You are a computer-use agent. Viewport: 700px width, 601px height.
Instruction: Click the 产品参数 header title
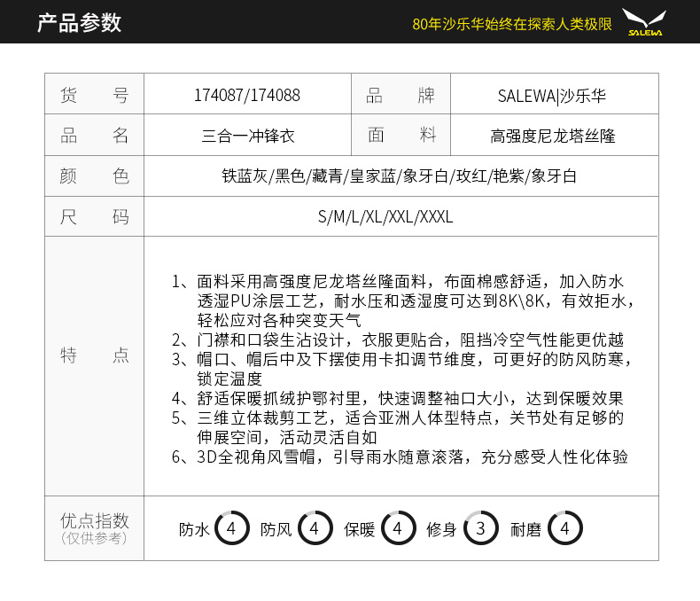coord(79,22)
